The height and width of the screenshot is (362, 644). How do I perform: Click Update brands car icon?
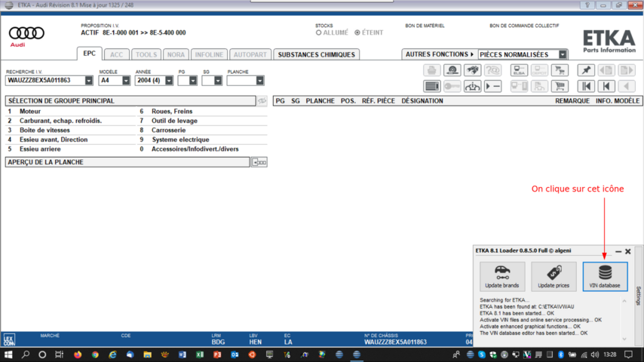pyautogui.click(x=502, y=277)
